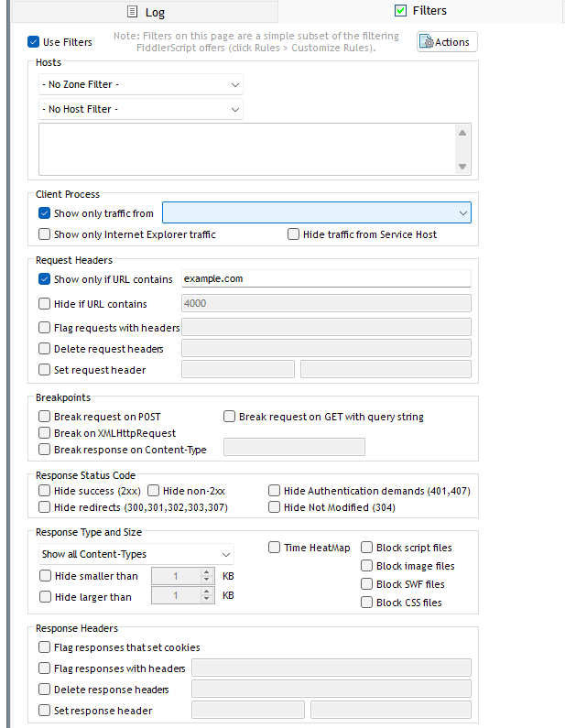Screen dimensions: 565x728
Task: Check Block image files
Action: [x=367, y=566]
